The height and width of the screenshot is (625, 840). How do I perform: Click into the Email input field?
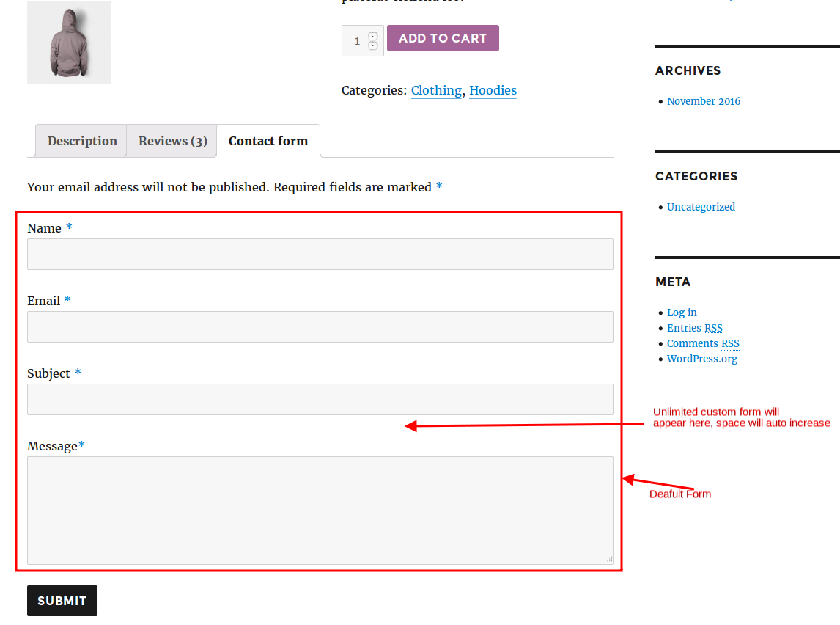pos(320,326)
